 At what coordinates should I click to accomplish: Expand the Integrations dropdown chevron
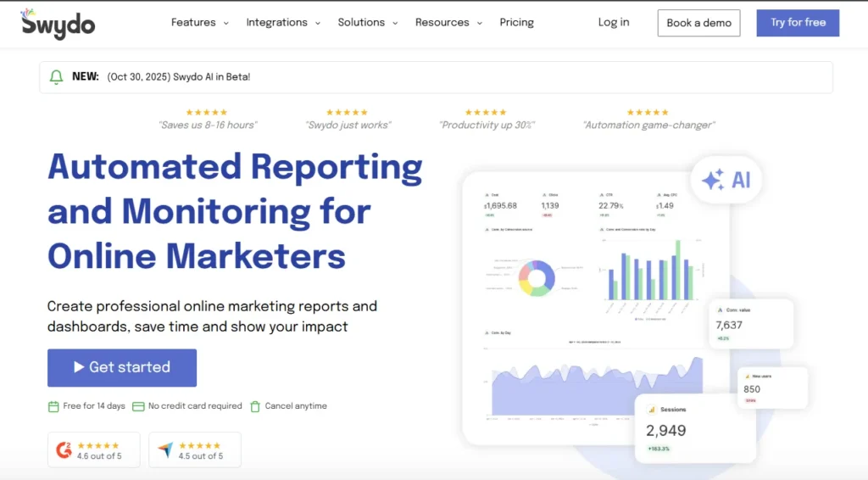coord(318,23)
